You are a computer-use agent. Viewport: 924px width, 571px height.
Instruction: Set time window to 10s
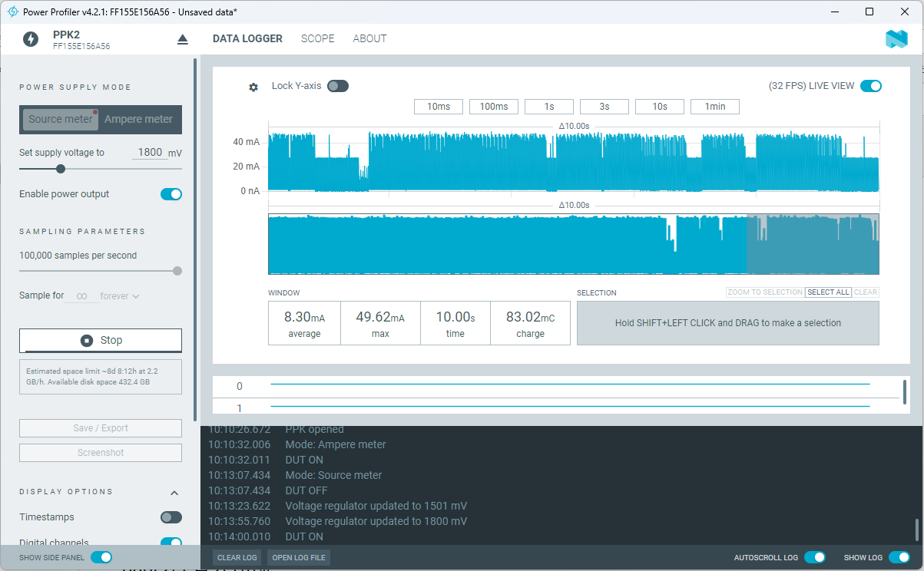(x=660, y=107)
